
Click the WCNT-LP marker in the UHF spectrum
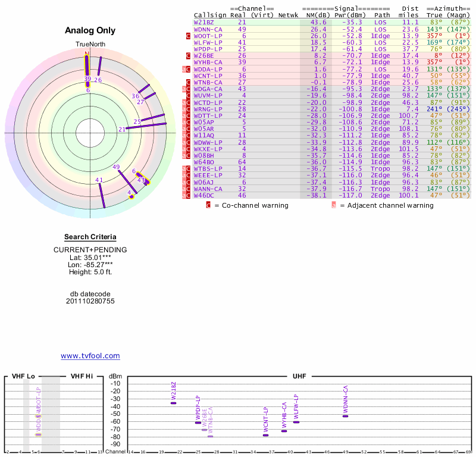265,435
